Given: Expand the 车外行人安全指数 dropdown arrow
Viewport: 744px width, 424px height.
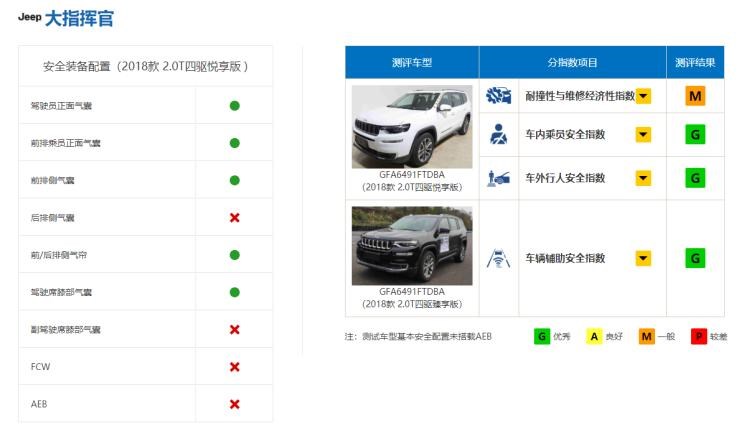Looking at the screenshot, I should click(643, 178).
